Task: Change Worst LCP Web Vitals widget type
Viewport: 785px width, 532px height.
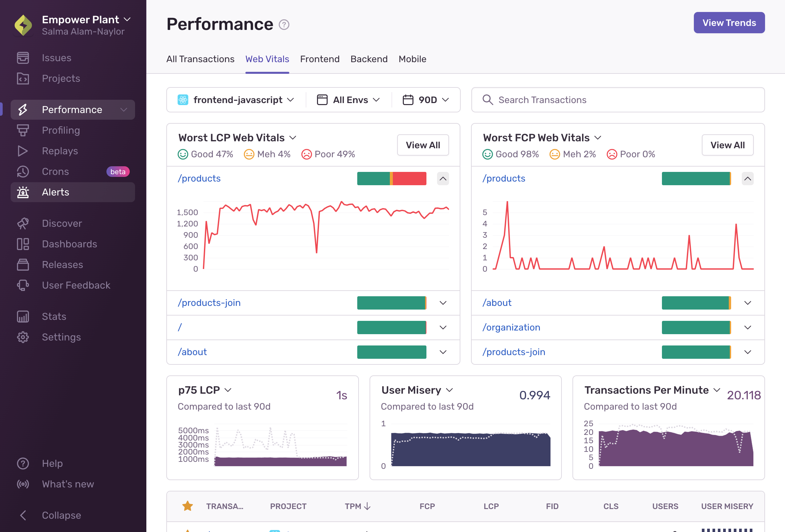Action: (237, 138)
